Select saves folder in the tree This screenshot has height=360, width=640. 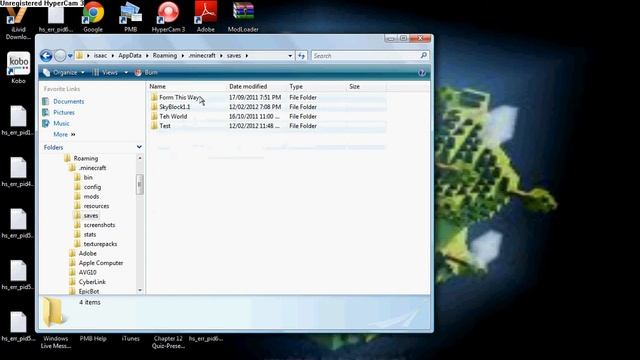coord(91,216)
